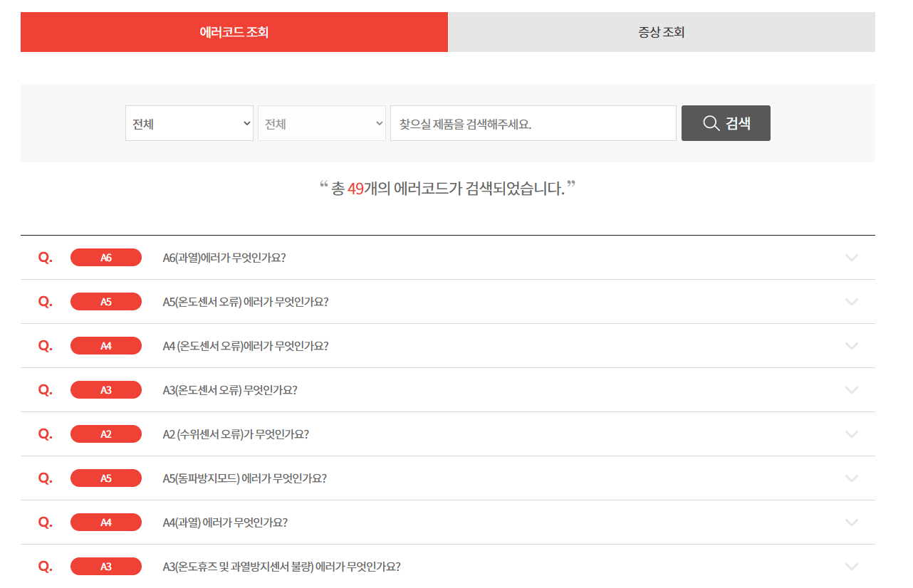Switch to the 에러코드 조회 tab

(x=234, y=32)
